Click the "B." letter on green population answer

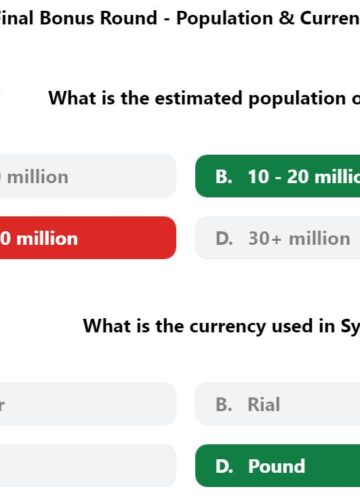[224, 177]
